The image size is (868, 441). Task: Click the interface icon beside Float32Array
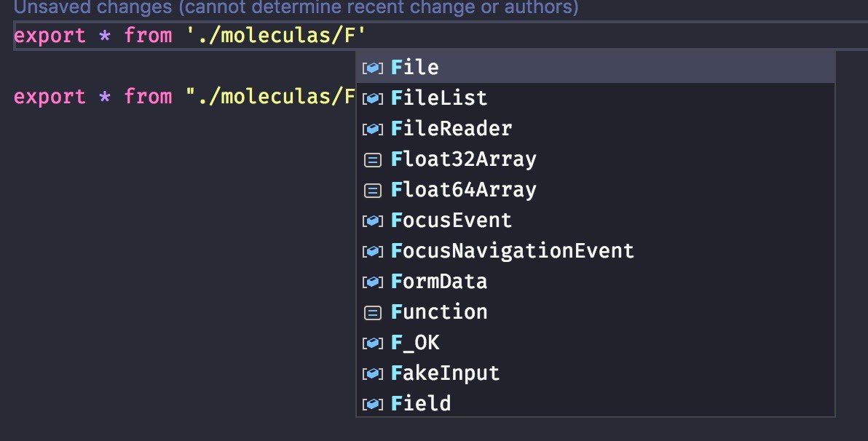coord(373,160)
